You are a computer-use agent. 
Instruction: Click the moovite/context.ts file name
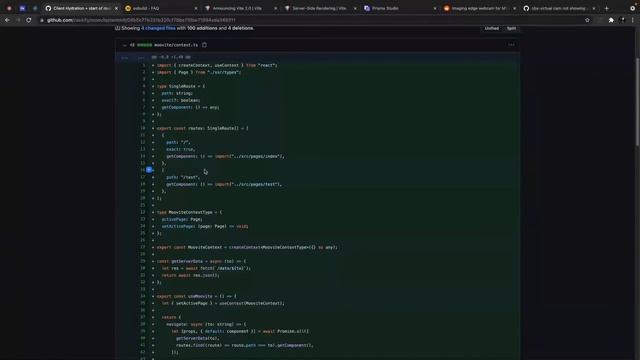coord(176,45)
